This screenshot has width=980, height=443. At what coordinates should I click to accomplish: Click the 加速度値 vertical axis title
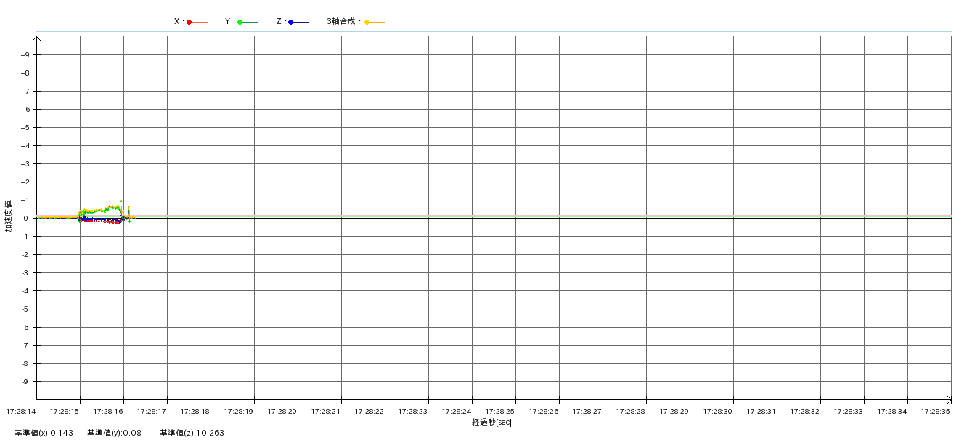coord(9,216)
